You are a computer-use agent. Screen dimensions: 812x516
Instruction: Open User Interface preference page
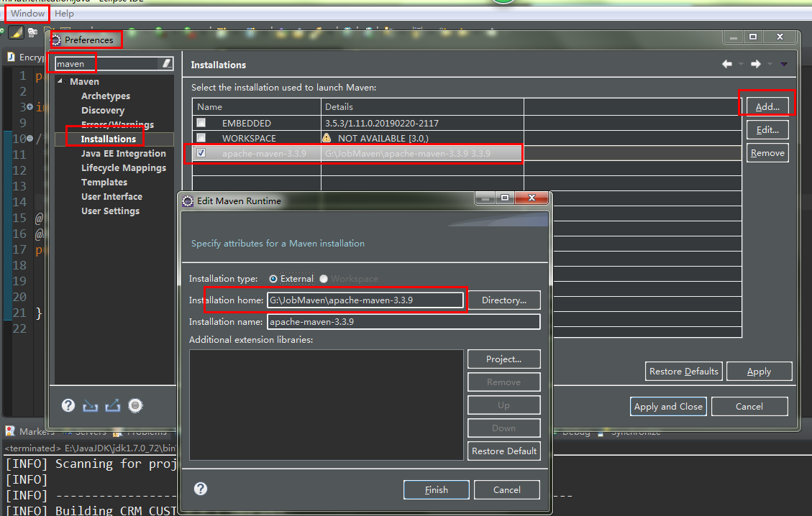[x=111, y=197]
